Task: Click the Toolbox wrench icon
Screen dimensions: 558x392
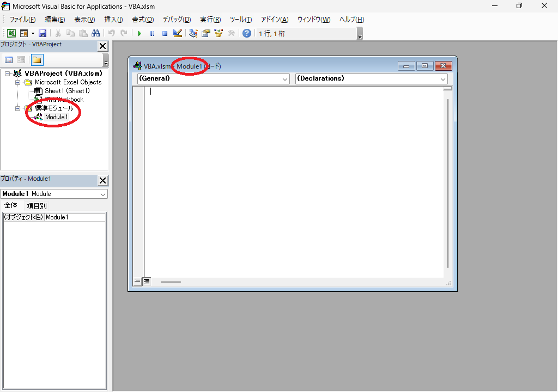Action: tap(231, 33)
